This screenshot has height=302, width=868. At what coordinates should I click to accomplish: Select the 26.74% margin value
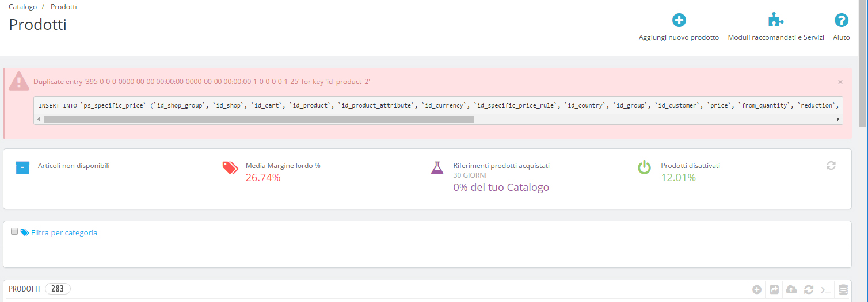point(263,178)
